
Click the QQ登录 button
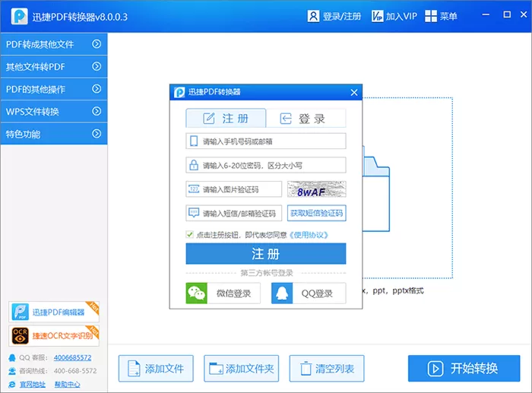click(x=309, y=293)
